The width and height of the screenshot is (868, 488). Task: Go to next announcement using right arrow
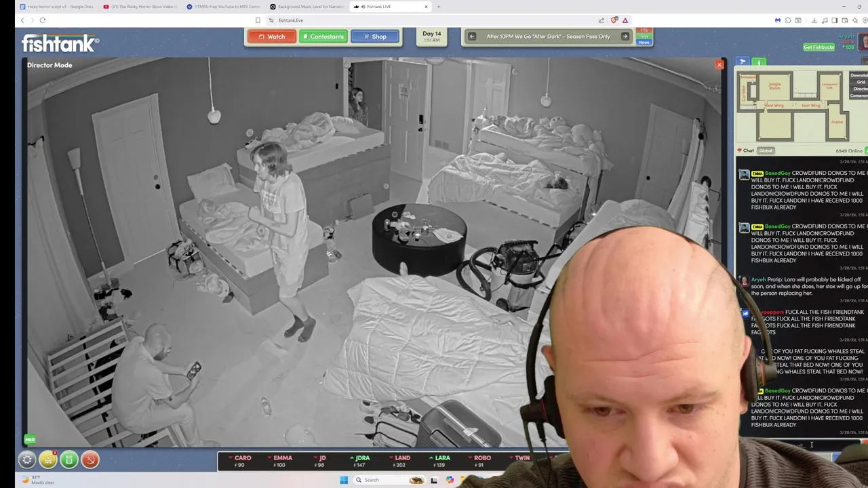tap(625, 37)
